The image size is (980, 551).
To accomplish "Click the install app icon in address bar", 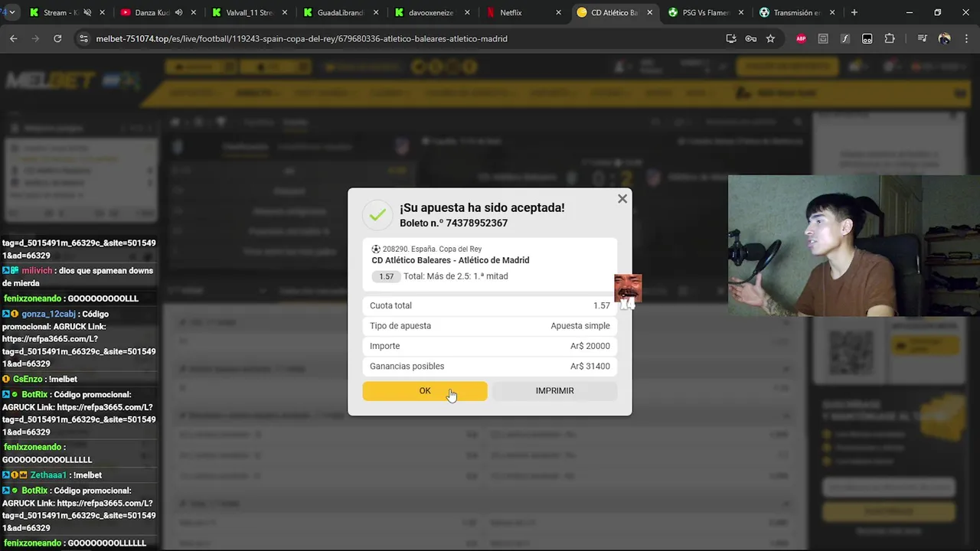I will point(731,38).
